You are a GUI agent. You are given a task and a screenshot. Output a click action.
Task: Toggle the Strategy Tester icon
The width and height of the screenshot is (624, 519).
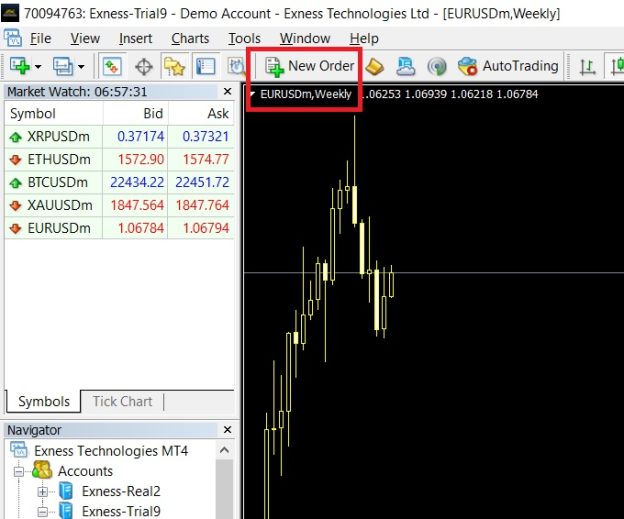tap(236, 66)
